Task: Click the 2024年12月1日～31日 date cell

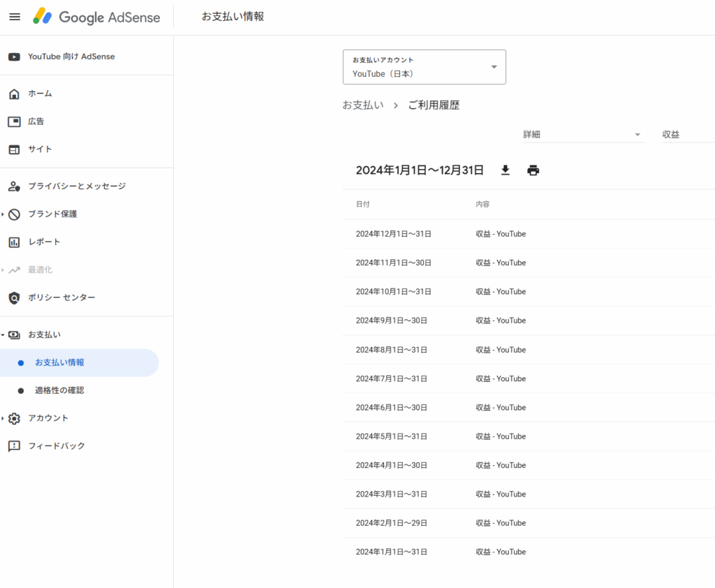Action: [394, 234]
